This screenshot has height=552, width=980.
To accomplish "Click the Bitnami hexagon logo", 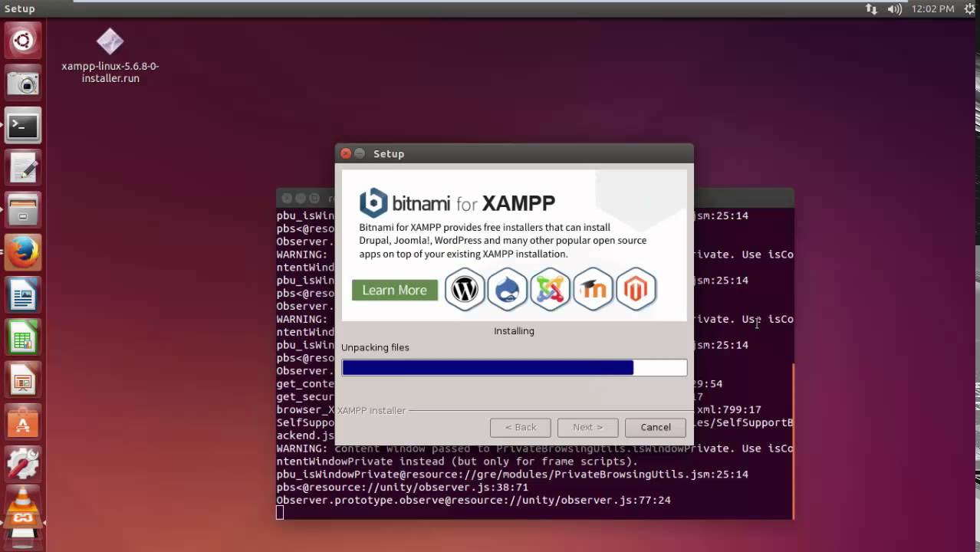I will (x=373, y=202).
